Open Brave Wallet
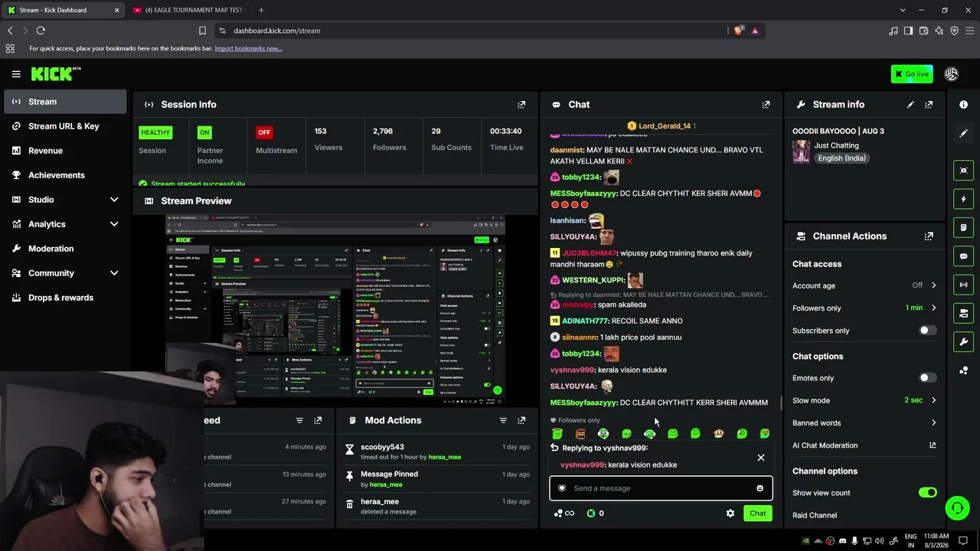980x551 pixels. (923, 31)
